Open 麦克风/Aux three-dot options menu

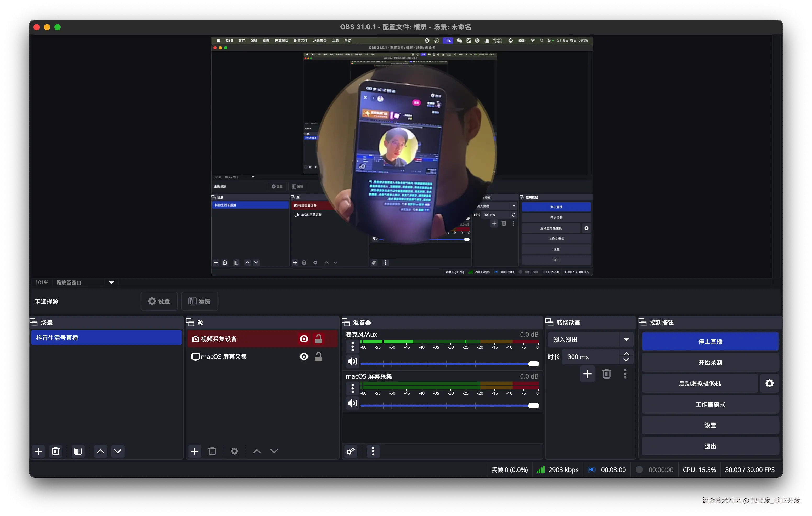352,346
